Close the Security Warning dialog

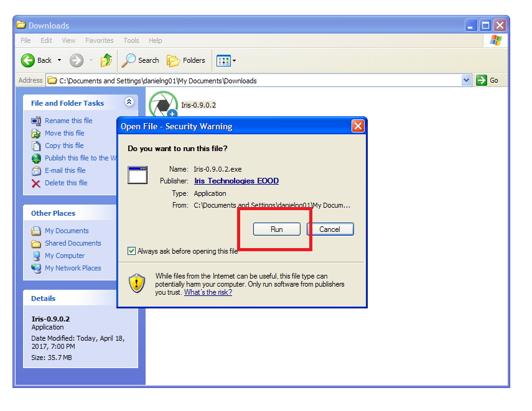pos(358,126)
